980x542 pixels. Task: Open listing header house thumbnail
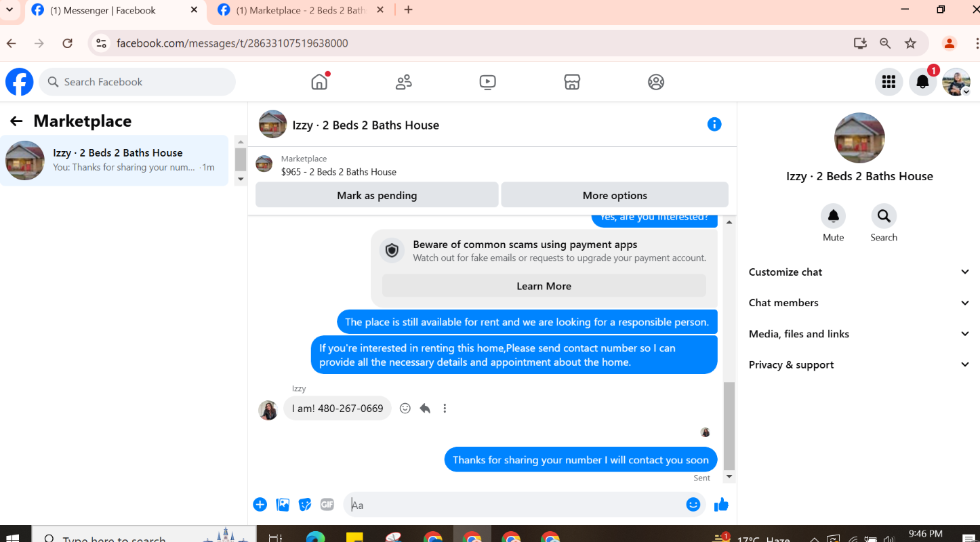pyautogui.click(x=272, y=125)
